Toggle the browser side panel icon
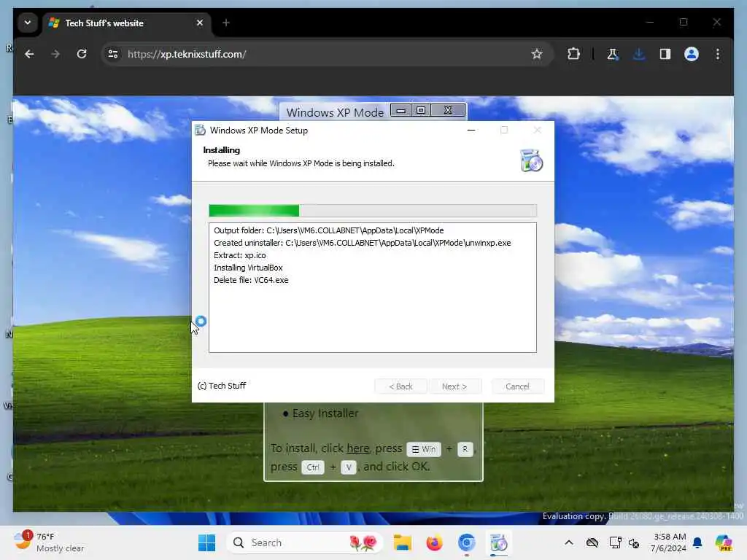747x560 pixels. pyautogui.click(x=665, y=54)
